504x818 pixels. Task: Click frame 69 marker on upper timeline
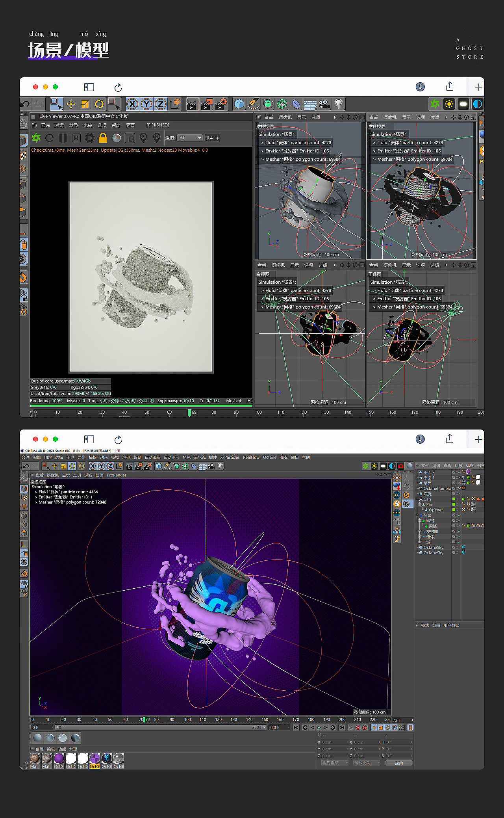tap(190, 413)
